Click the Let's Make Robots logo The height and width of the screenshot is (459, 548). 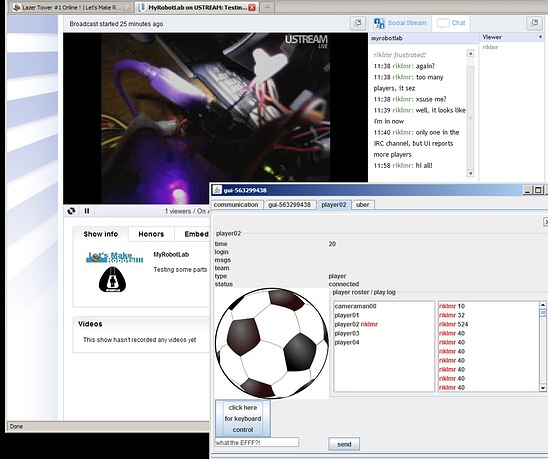[114, 257]
